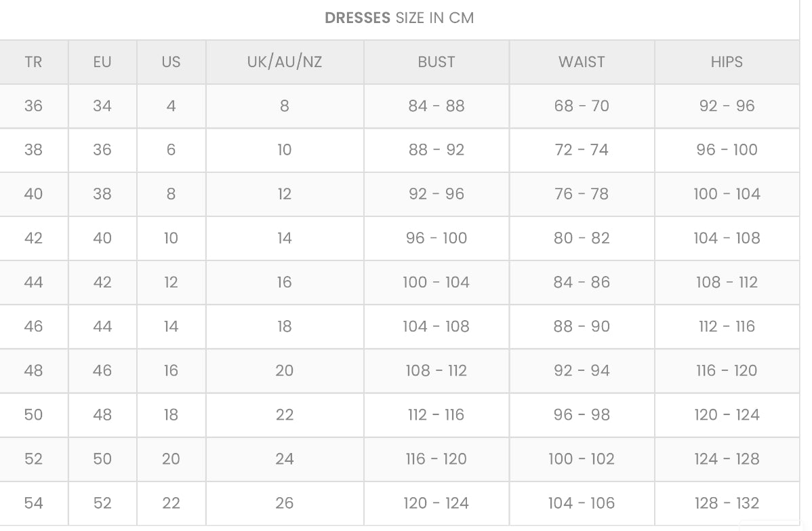This screenshot has width=812, height=531.
Task: Click the WAIST column header
Action: click(x=582, y=62)
